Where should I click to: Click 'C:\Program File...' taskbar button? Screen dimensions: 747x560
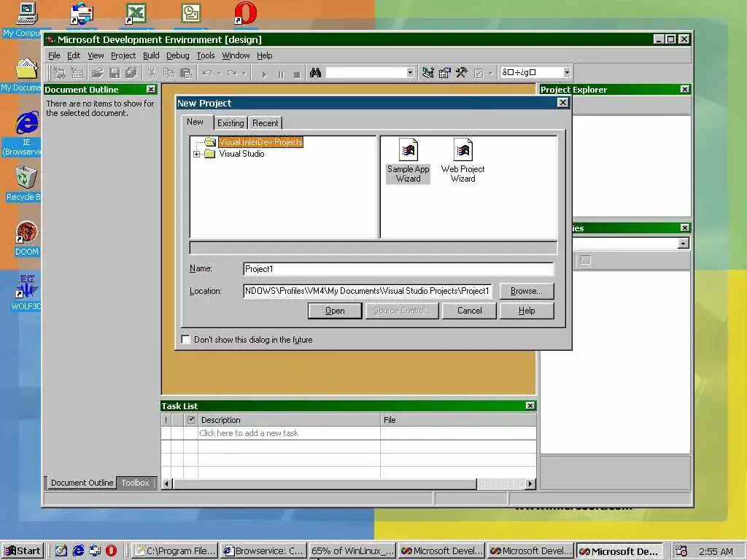[174, 551]
